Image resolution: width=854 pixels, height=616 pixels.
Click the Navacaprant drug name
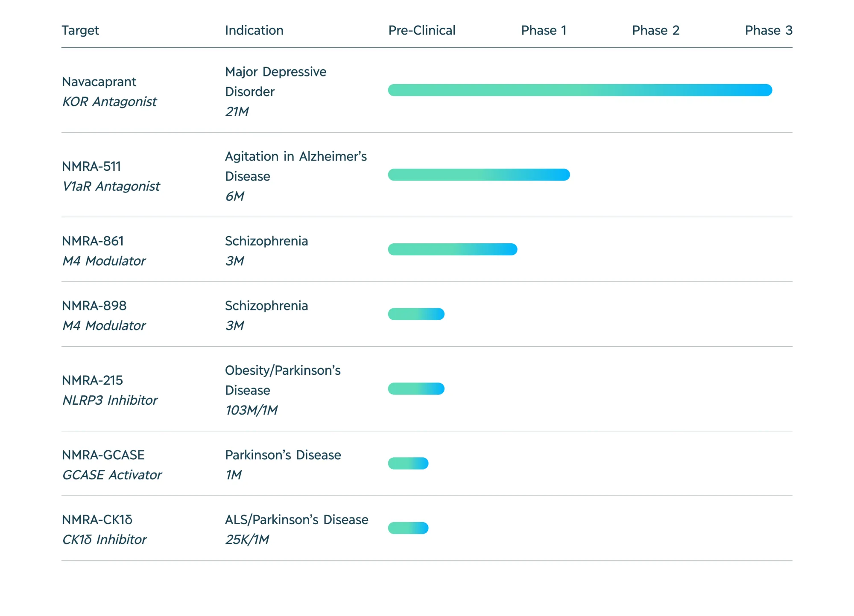99,82
